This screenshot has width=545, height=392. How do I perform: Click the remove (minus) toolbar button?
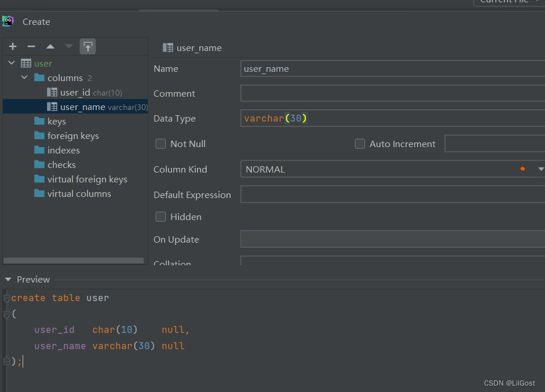coord(31,46)
